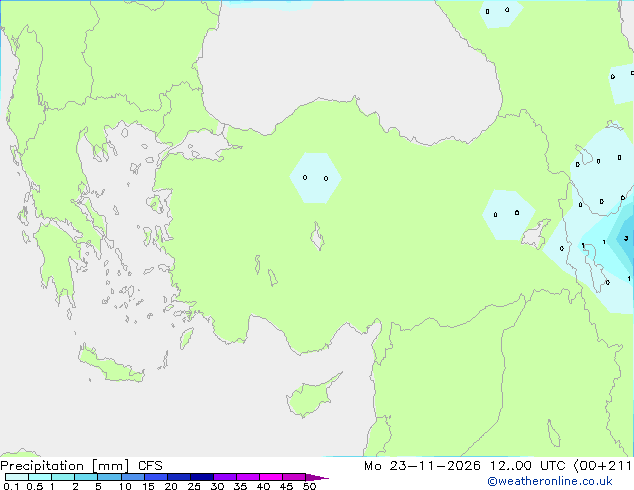Click the 'CFS' model label

(150, 466)
